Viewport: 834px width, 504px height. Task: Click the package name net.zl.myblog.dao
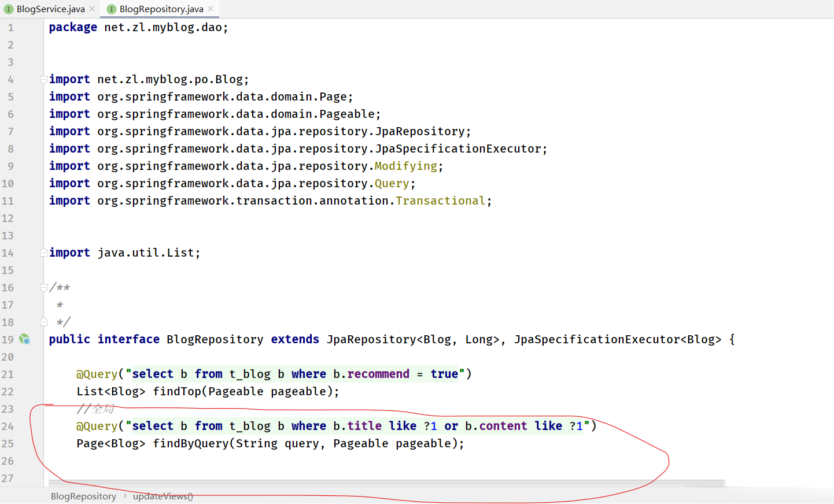pos(164,27)
